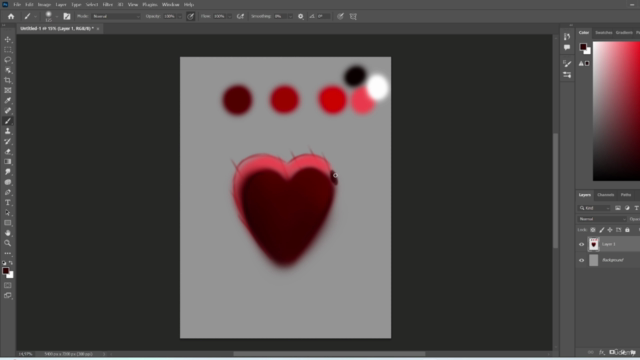
Task: Toggle Quick Mask mode
Action: [8, 285]
